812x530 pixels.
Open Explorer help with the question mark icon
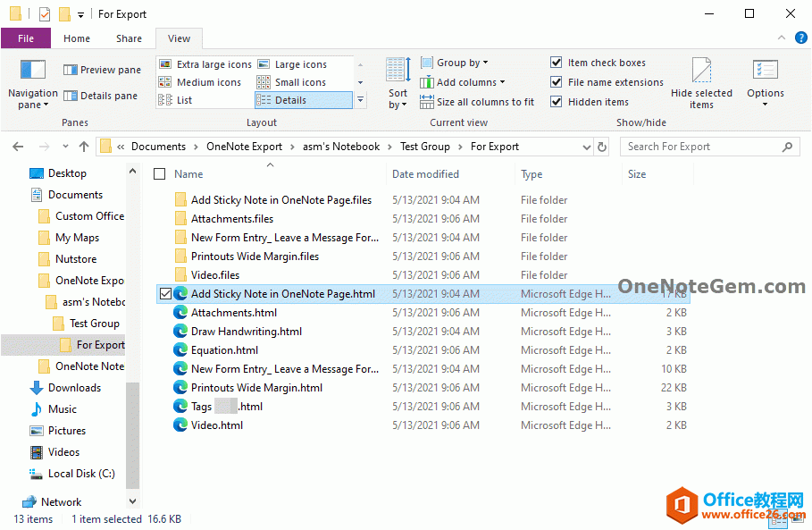coord(801,38)
